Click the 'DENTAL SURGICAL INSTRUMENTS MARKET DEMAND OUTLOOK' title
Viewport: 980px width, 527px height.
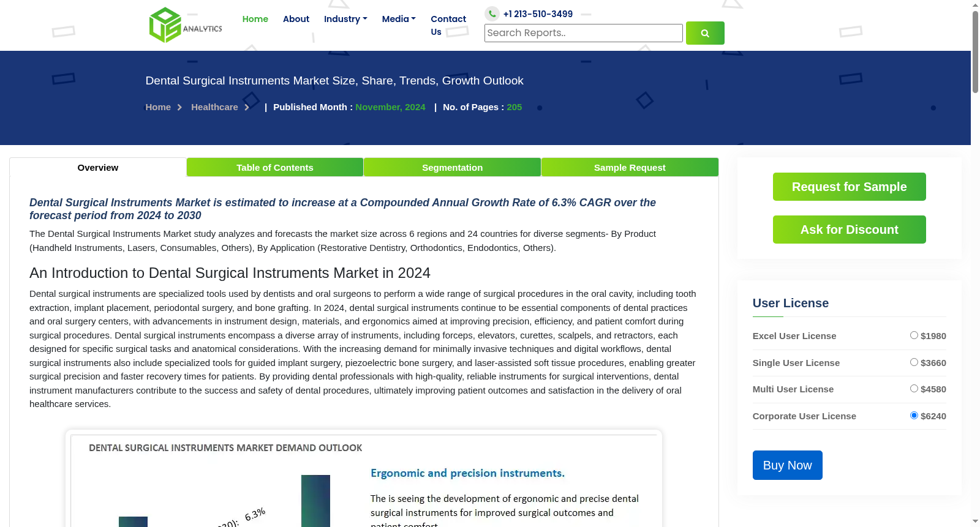(225, 448)
